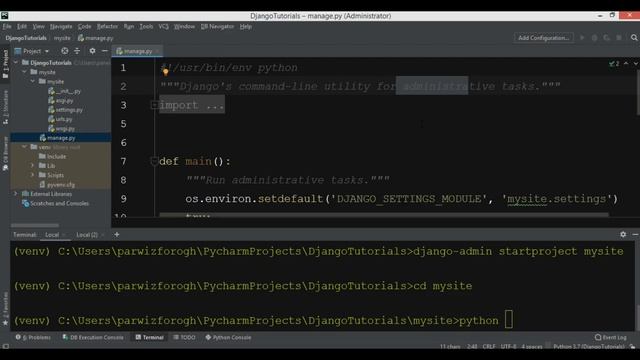The image size is (640, 360).
Task: Expand the Lib folder
Action: pyautogui.click(x=33, y=166)
